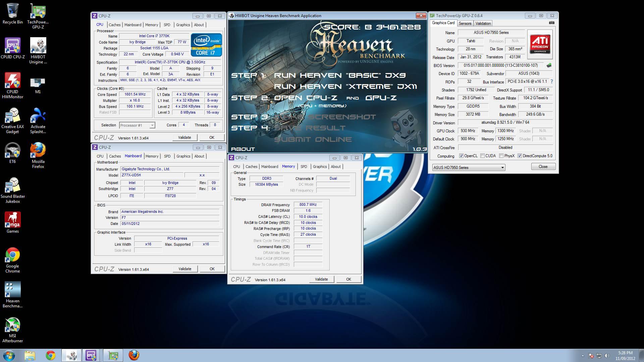Switch to HWBOT app in the taskbar
The image size is (644, 362).
click(71, 355)
